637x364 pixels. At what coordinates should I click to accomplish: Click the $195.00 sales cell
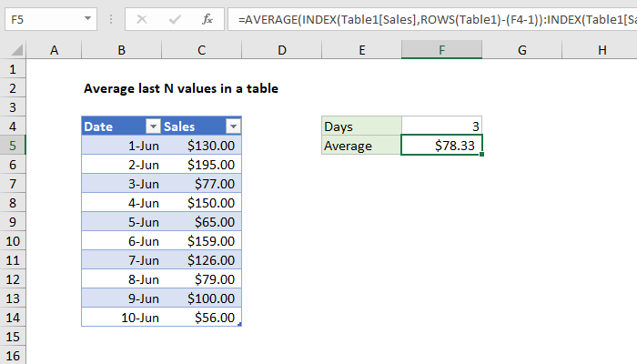201,165
